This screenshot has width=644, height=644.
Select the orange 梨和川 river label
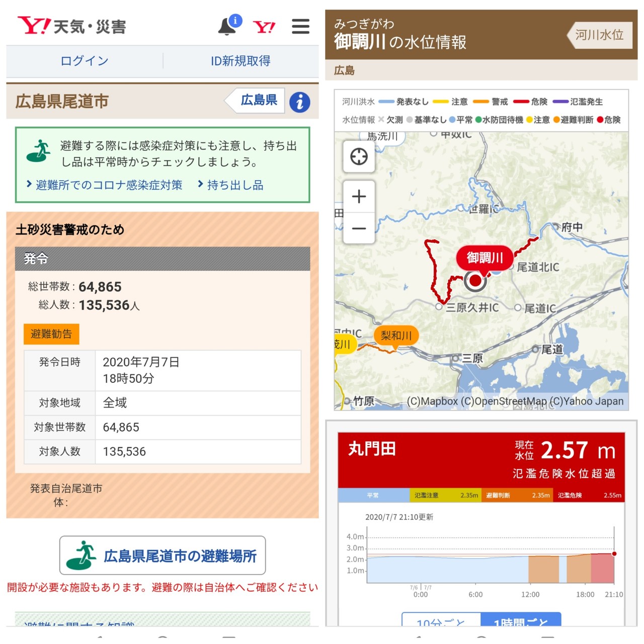[396, 335]
